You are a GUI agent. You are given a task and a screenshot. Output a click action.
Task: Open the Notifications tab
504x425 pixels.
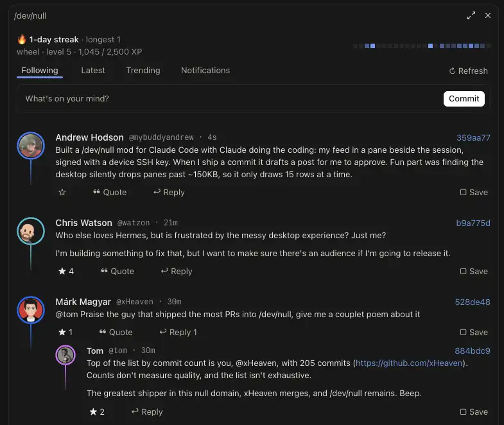tap(205, 71)
